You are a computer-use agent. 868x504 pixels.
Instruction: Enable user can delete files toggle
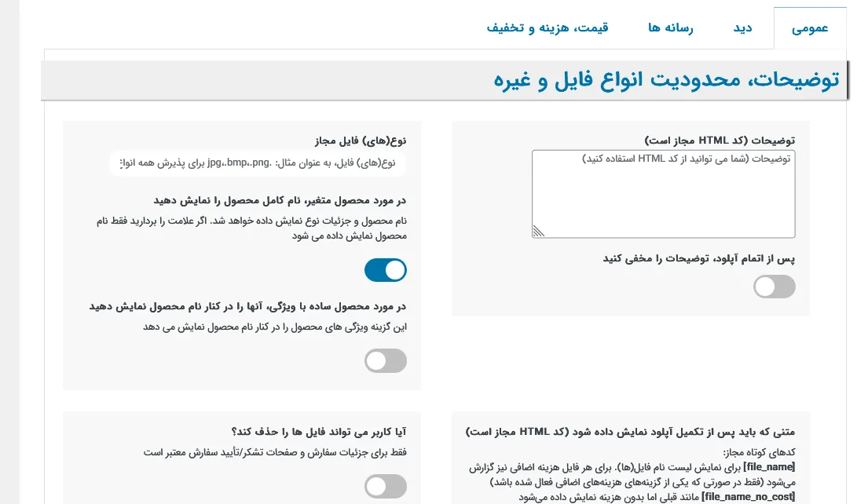385,486
